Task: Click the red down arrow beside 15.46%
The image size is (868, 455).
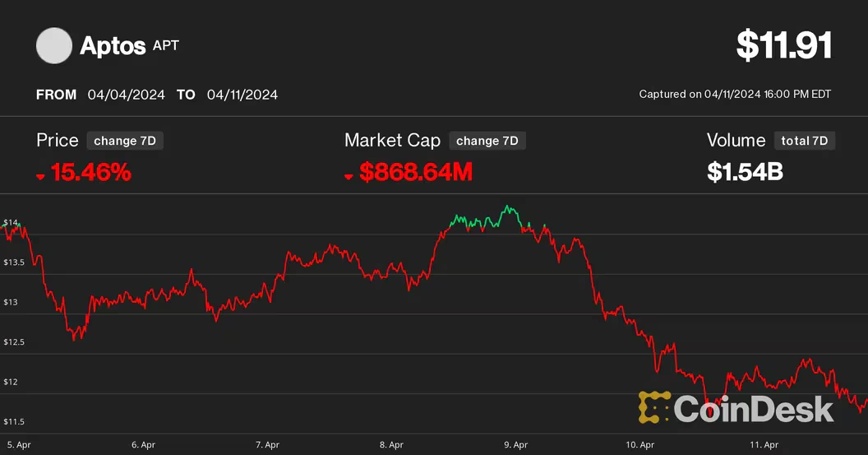Action: [40, 177]
